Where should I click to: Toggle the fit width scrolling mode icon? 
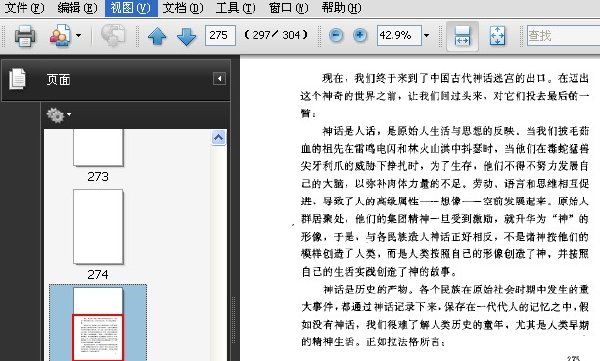[x=462, y=36]
